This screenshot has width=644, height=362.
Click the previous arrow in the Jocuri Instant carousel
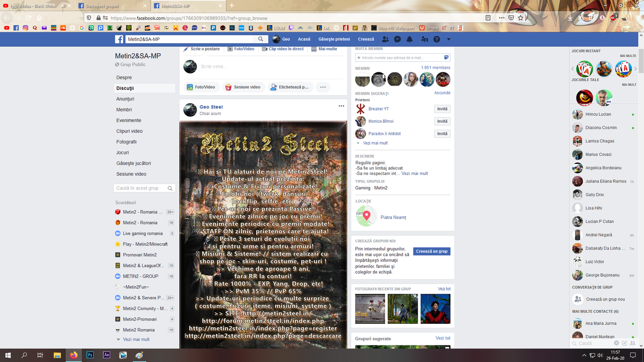573,69
